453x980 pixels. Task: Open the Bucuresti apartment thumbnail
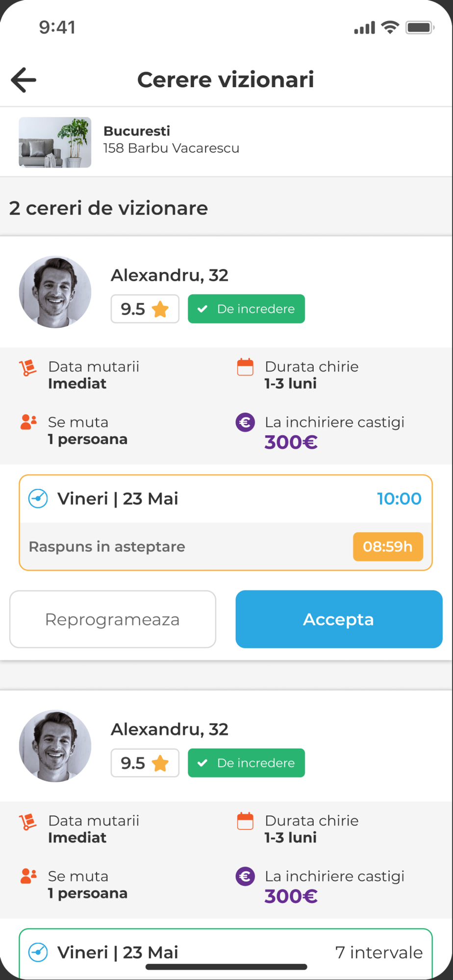point(55,143)
